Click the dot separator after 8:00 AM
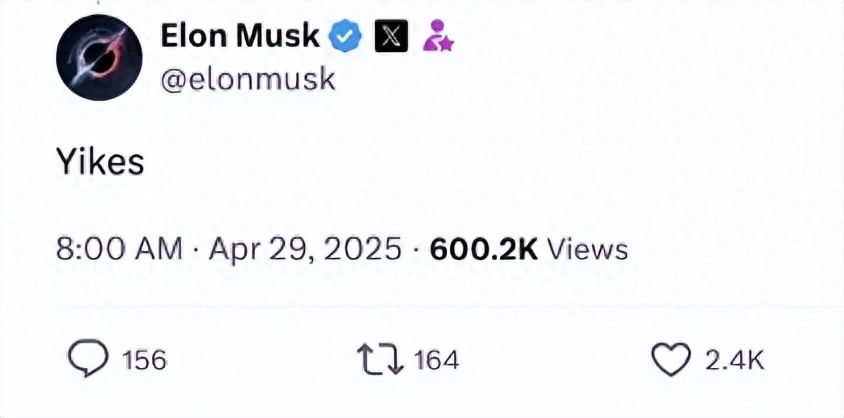The height and width of the screenshot is (418, 844). tap(196, 251)
